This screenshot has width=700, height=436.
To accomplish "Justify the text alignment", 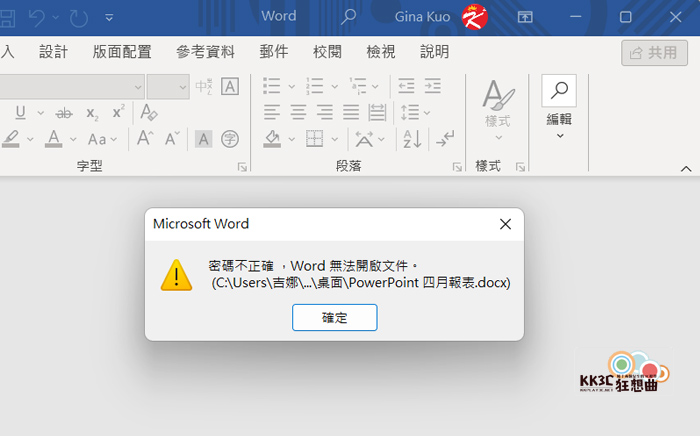I will 351,112.
